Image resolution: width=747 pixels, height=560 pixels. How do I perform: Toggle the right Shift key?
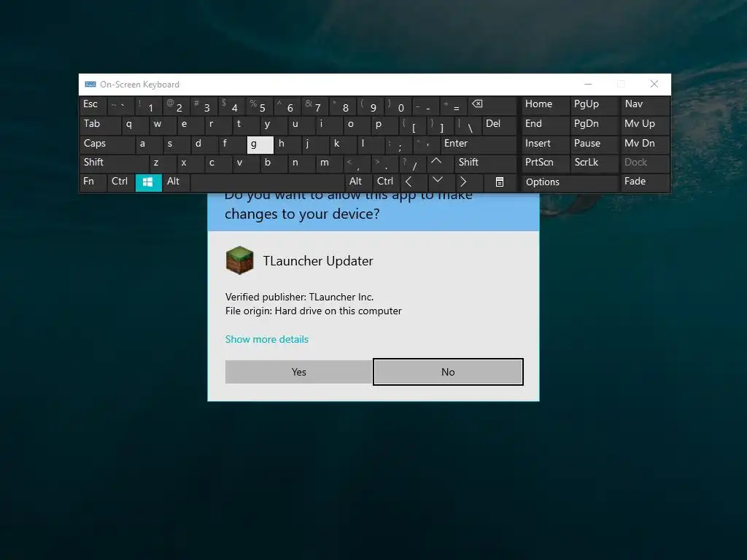[485, 163]
